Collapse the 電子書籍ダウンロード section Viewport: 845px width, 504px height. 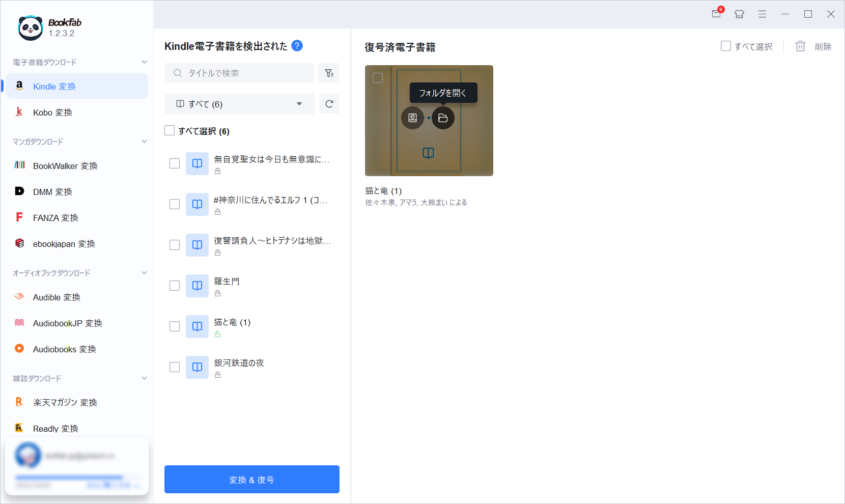click(144, 62)
